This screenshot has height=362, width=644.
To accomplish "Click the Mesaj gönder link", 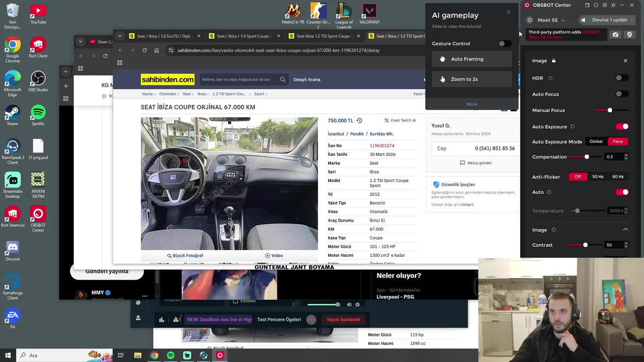I will [x=476, y=163].
